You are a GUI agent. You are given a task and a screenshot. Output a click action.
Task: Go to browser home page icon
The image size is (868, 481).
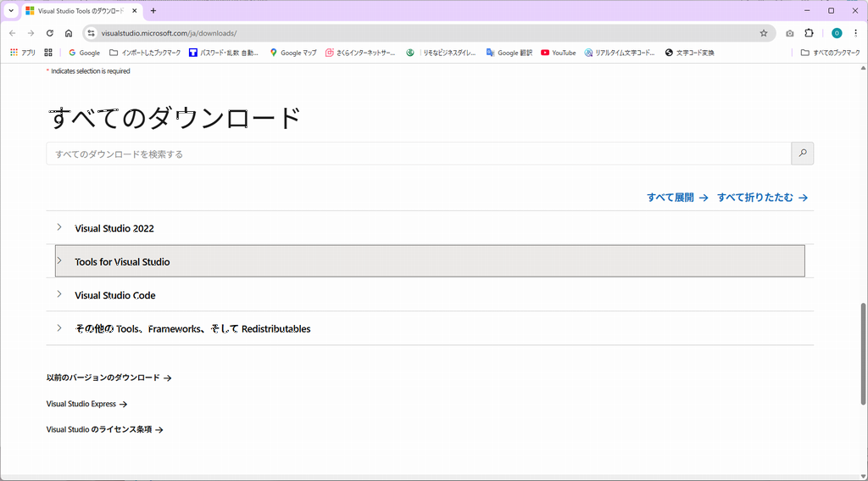[x=69, y=33]
